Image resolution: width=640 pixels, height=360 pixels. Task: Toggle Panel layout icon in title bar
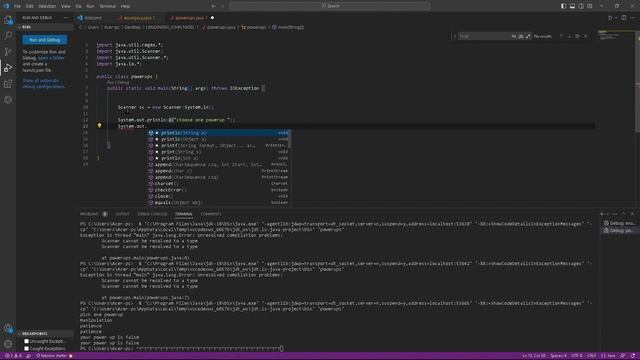pos(572,6)
